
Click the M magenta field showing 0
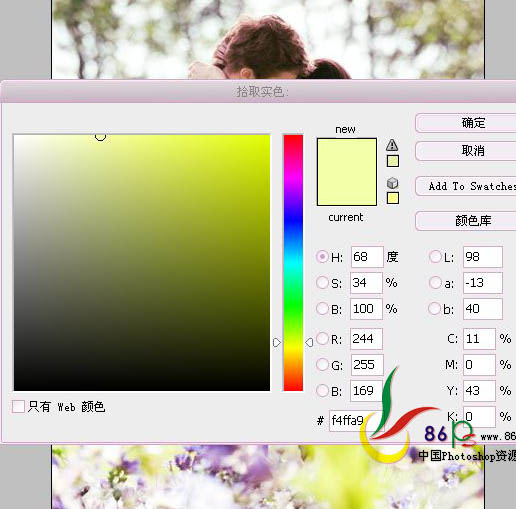point(479,365)
